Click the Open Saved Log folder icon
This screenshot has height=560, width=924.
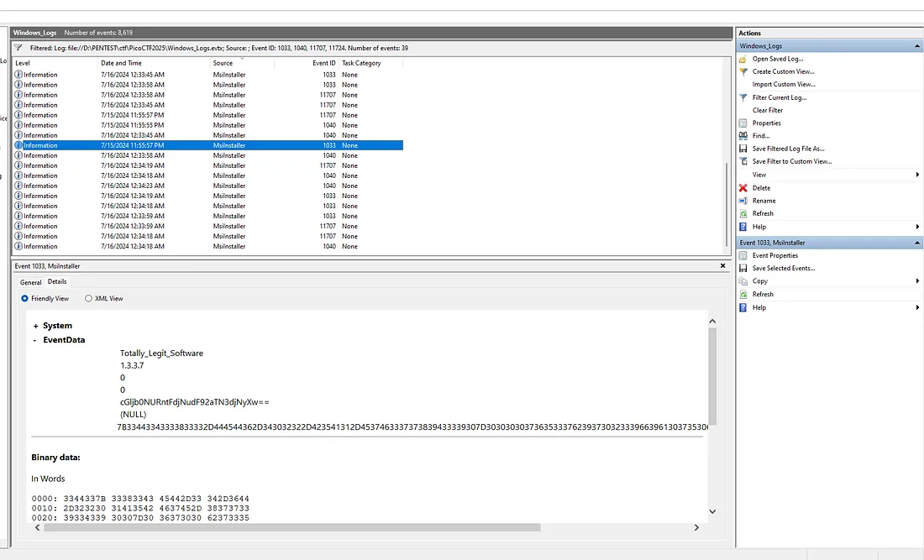[743, 59]
